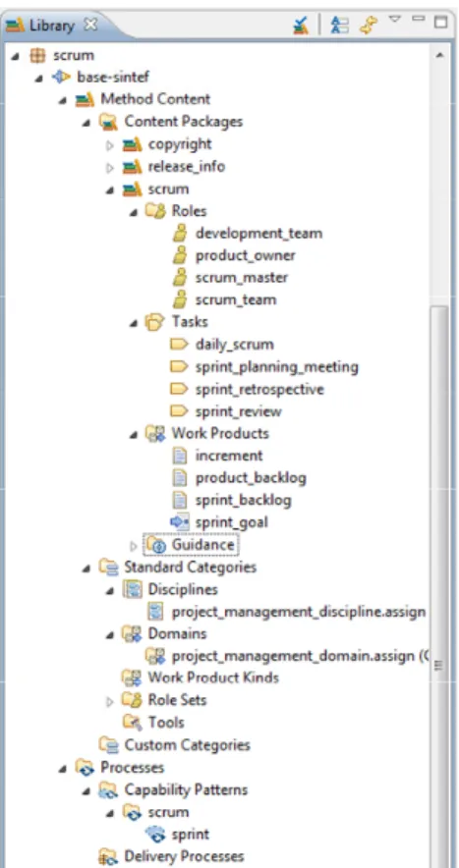
Task: Click the Roles folder icon
Action: click(x=155, y=211)
